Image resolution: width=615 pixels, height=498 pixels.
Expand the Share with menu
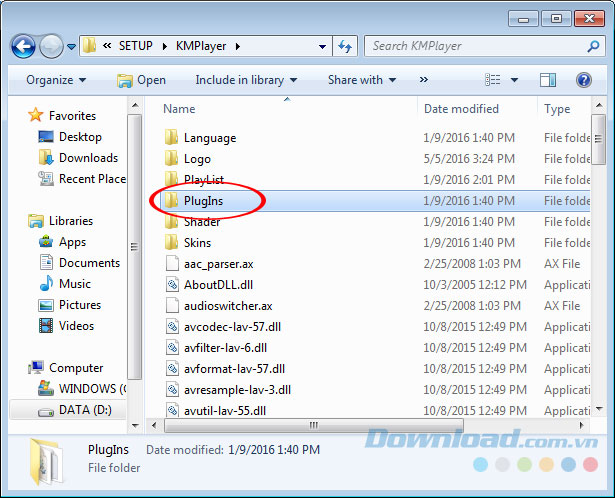(361, 80)
